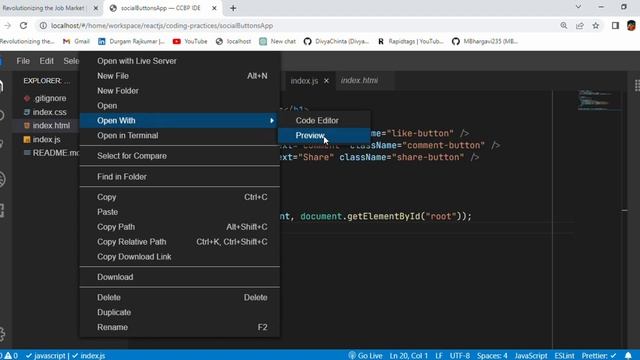Open New chat bookmark
The image size is (640, 360).
278,41
